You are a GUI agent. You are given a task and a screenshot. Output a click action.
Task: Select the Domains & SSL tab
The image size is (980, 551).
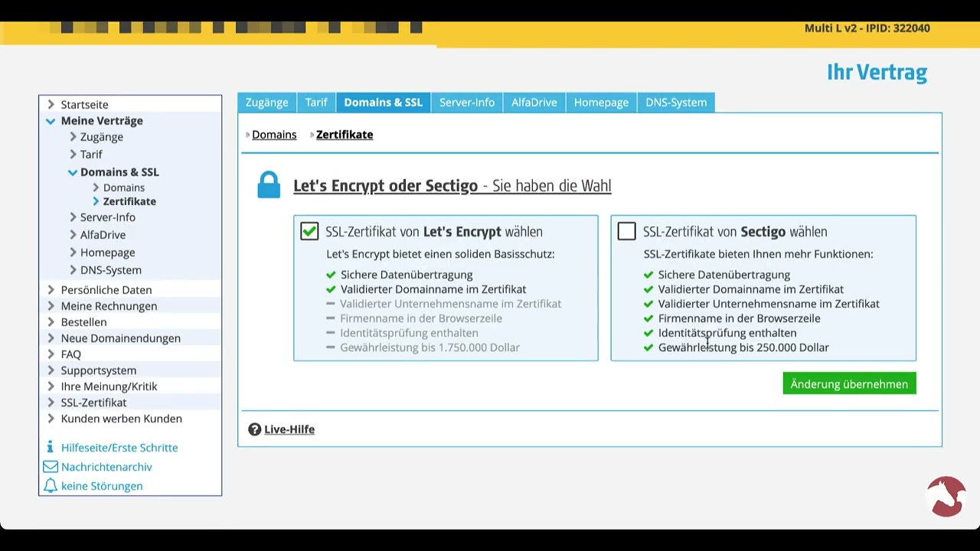coord(383,103)
